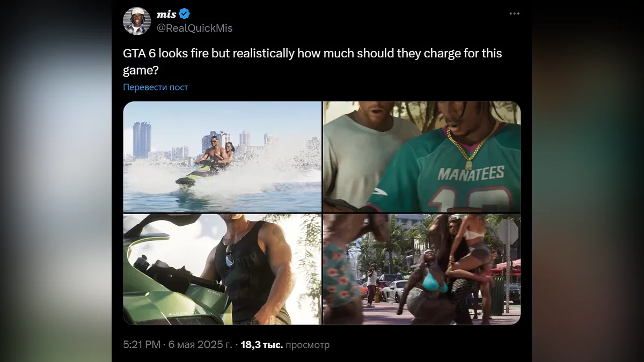Viewport: 644px width, 362px height.
Task: Open the jet ski skyline image
Action: 222,157
